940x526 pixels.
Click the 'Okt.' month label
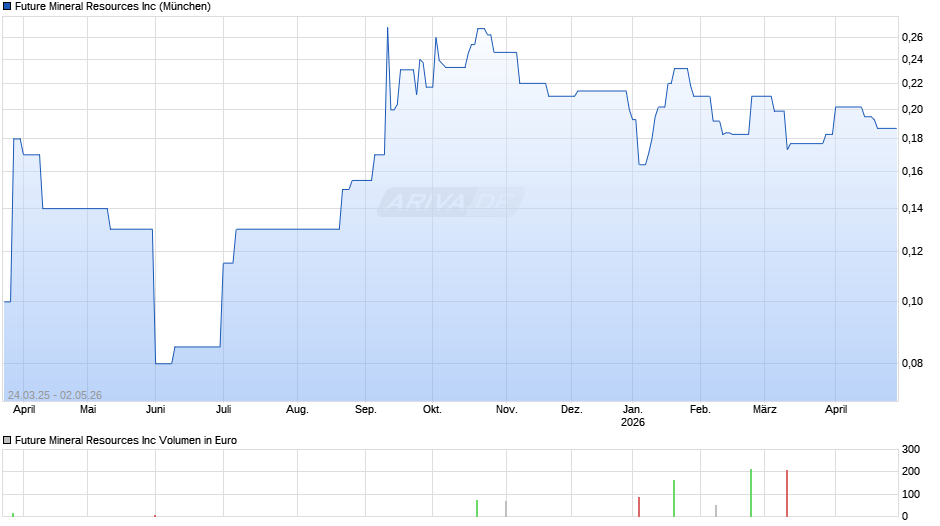point(432,409)
